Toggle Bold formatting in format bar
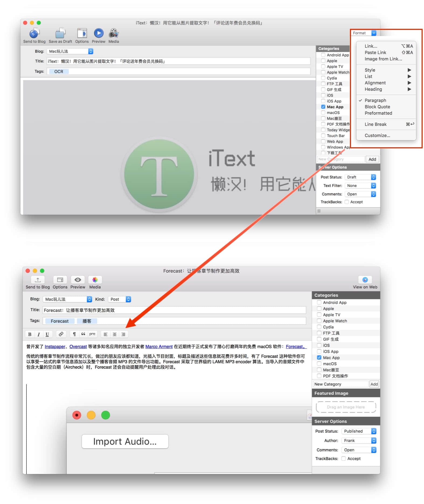This screenshot has width=424, height=504. 30,334
